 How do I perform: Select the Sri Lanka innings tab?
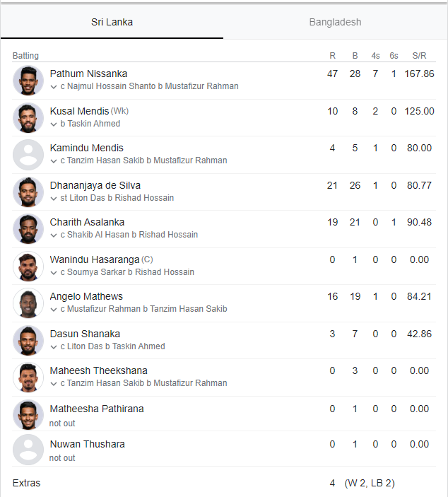(112, 22)
